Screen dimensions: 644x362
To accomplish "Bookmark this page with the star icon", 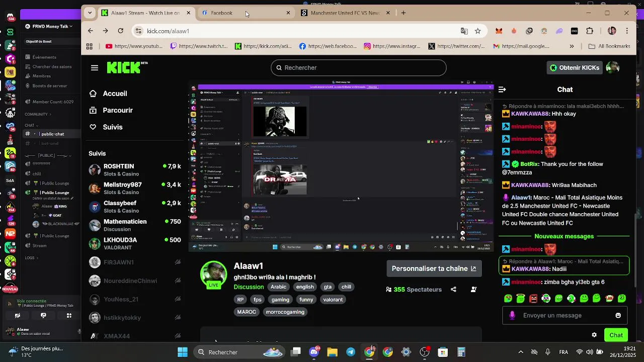I will [x=477, y=31].
